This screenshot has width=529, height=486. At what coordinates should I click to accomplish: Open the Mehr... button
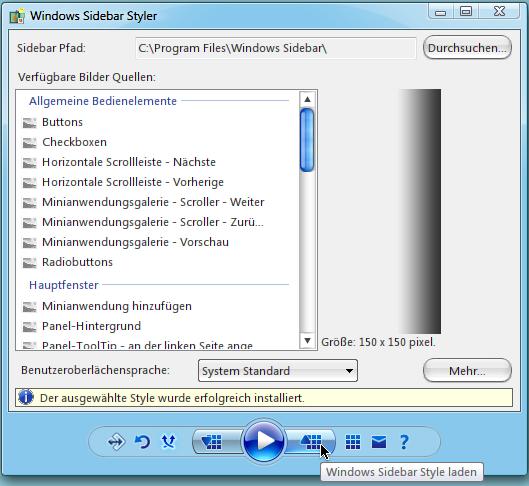(467, 370)
